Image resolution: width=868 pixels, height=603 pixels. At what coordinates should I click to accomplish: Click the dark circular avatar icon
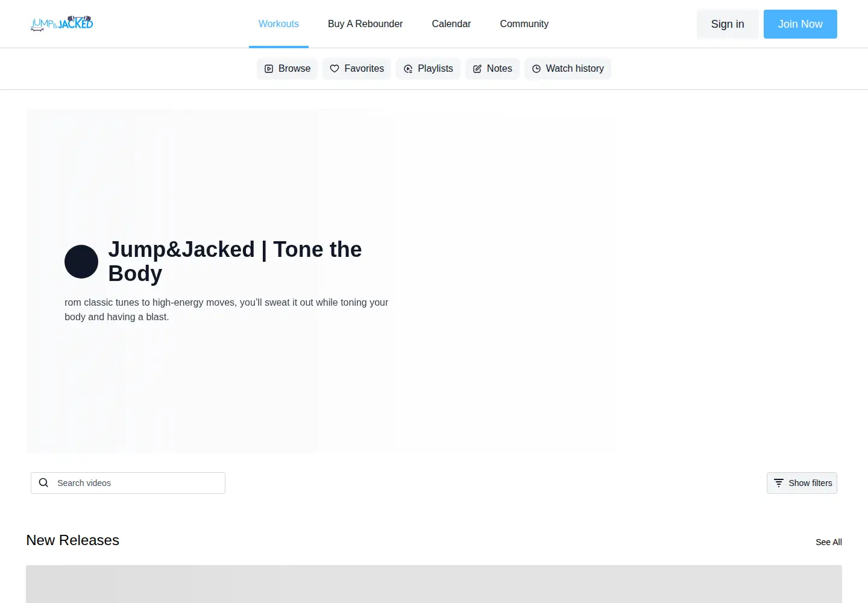pos(81,262)
